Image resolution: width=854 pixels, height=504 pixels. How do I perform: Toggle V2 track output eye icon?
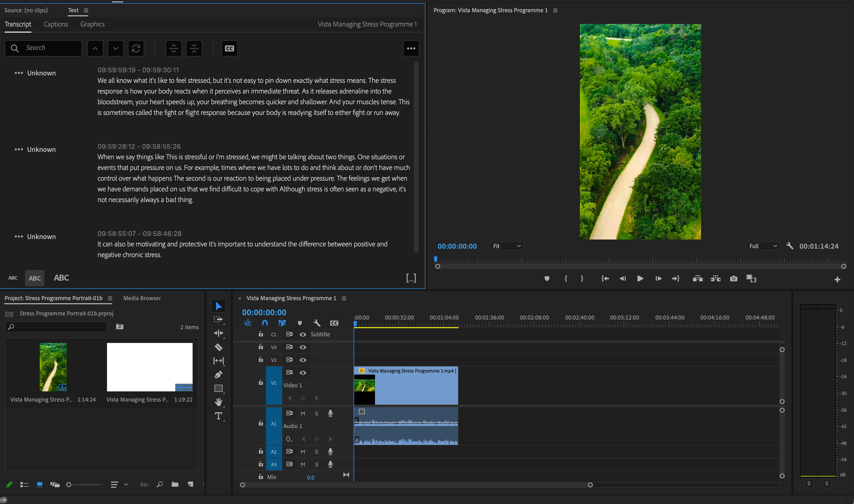coord(303,360)
